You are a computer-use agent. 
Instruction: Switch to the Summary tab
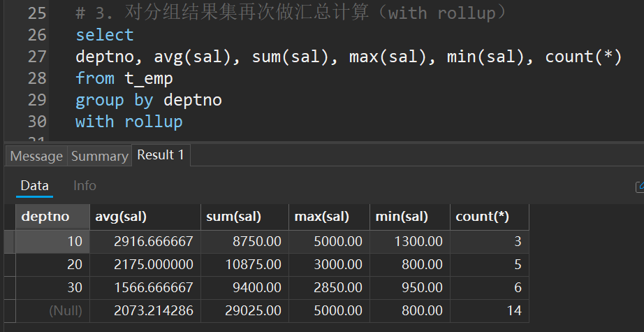click(x=100, y=156)
